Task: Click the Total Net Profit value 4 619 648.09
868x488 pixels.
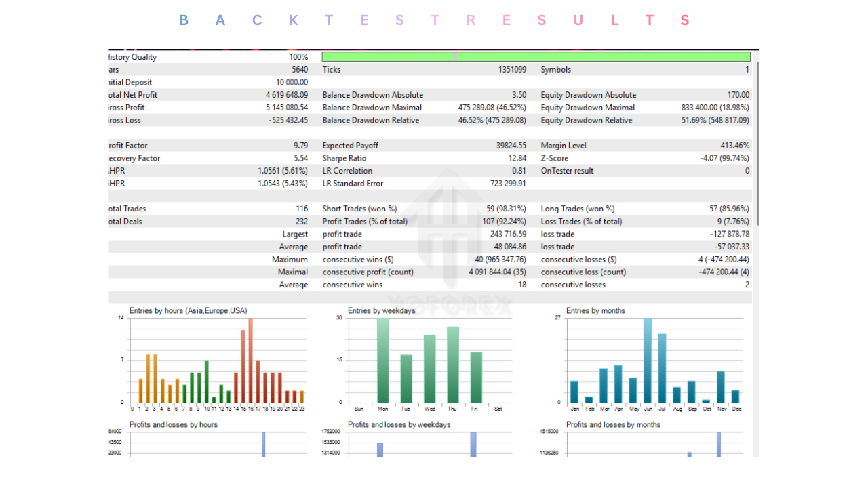Action: click(x=286, y=95)
